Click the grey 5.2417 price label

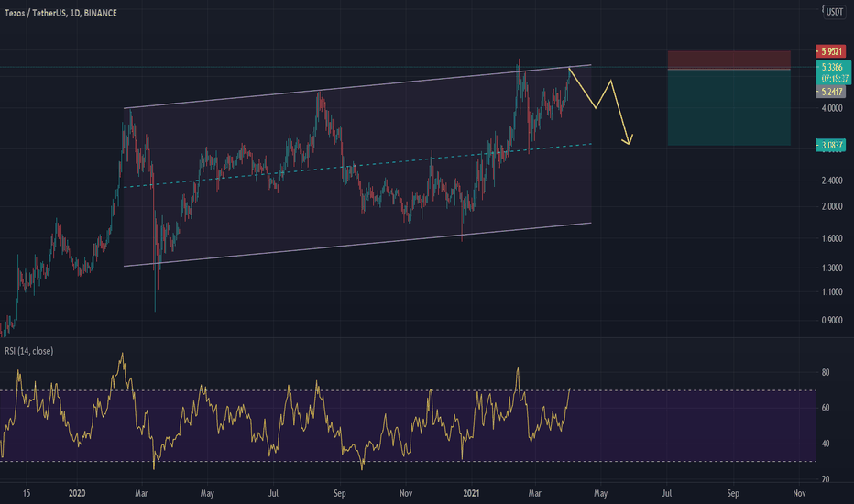pos(830,92)
